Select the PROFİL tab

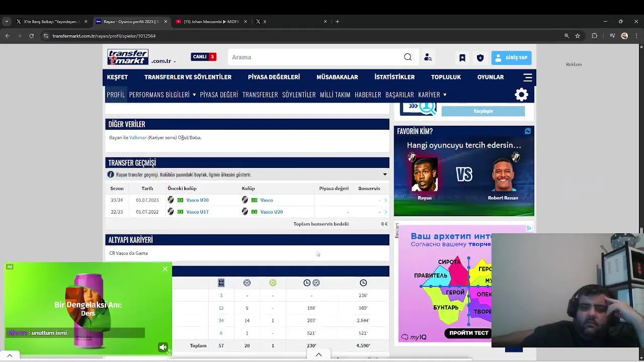pyautogui.click(x=116, y=95)
